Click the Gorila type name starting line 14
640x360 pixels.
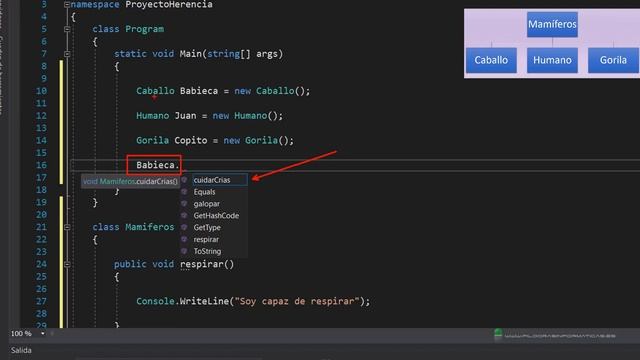tap(152, 140)
